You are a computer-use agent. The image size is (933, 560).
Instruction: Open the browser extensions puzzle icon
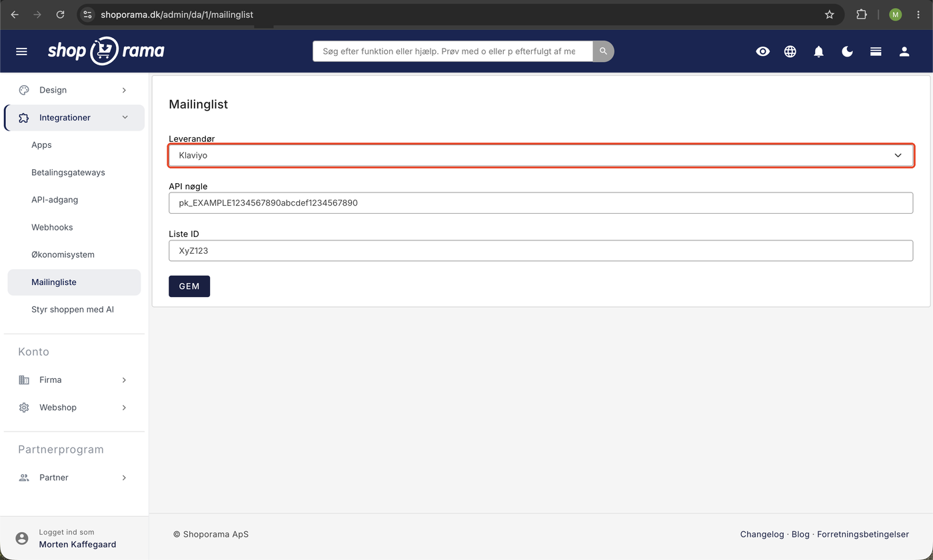pos(862,14)
